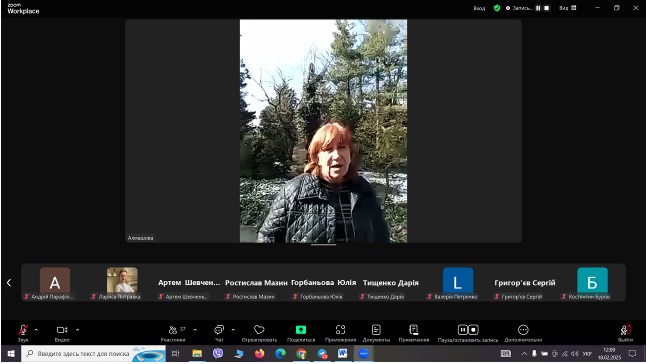Expand arrow next to Participants
The image size is (646, 364).
[x=195, y=330]
